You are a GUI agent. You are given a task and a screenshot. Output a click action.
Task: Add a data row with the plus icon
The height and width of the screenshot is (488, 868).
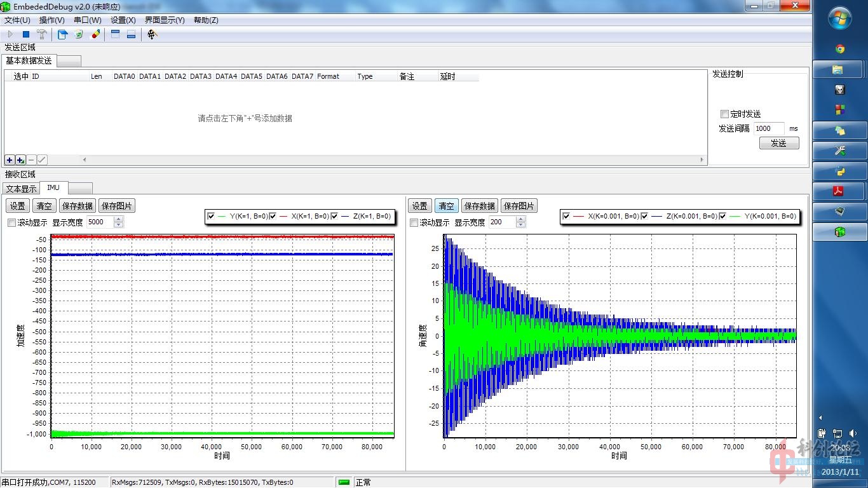tap(10, 160)
